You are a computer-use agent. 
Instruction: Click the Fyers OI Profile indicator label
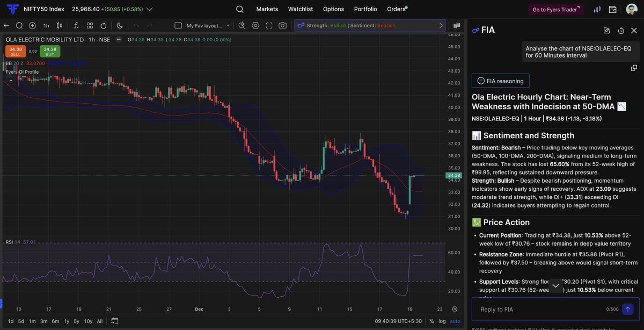pyautogui.click(x=22, y=72)
